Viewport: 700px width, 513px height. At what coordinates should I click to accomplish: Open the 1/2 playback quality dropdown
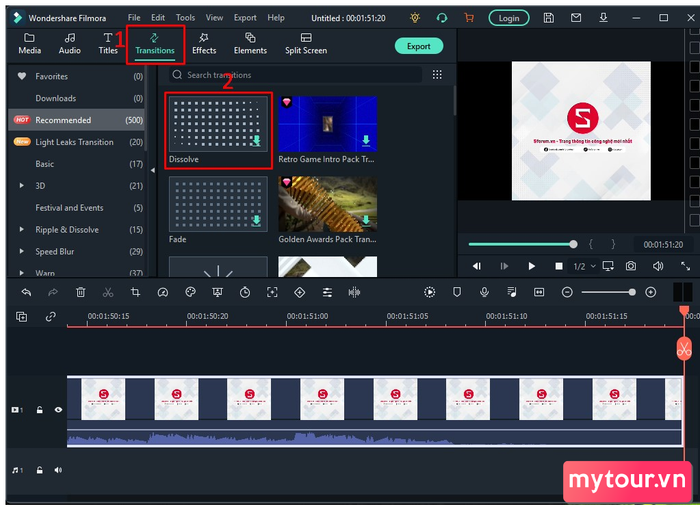(584, 267)
